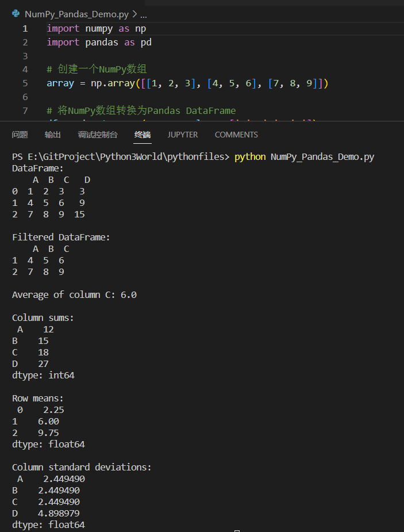
Task: Click line number 5 in the gutter
Action: (x=25, y=83)
